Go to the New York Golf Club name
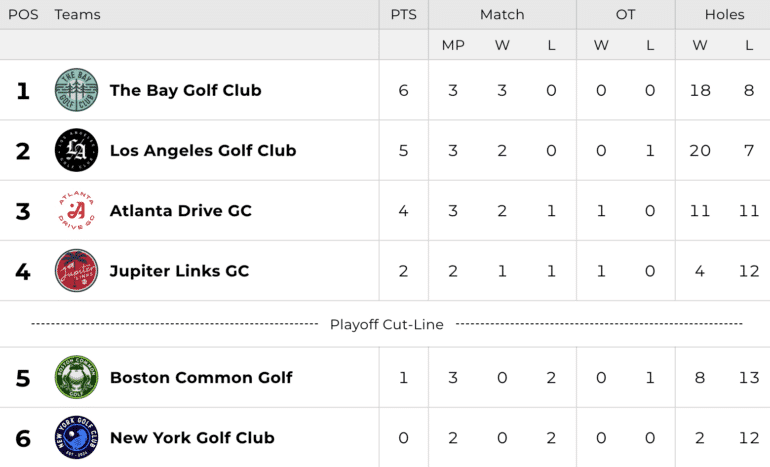 coord(192,438)
